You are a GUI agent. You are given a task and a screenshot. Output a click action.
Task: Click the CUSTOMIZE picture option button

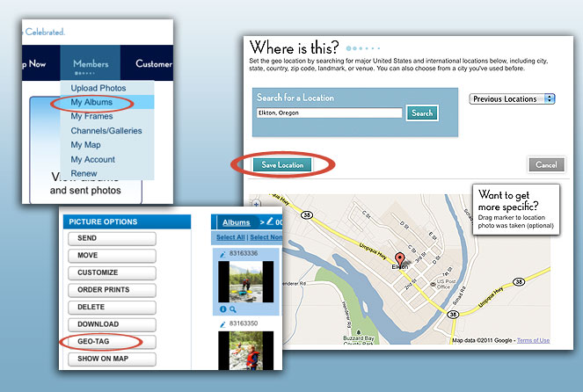(112, 272)
